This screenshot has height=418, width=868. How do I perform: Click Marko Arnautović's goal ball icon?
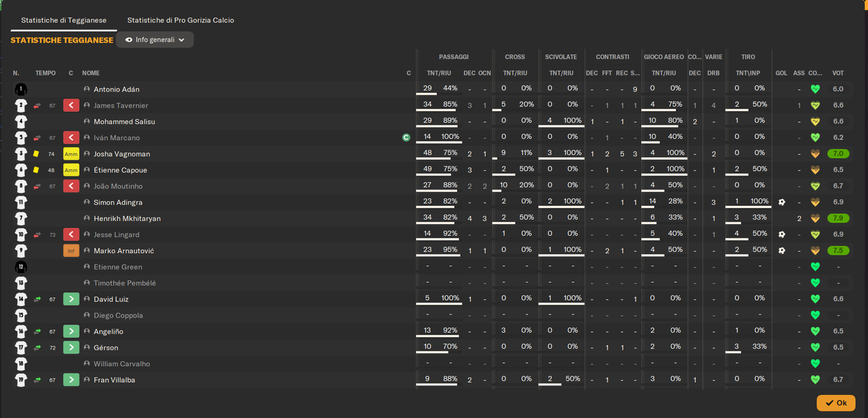pos(781,251)
